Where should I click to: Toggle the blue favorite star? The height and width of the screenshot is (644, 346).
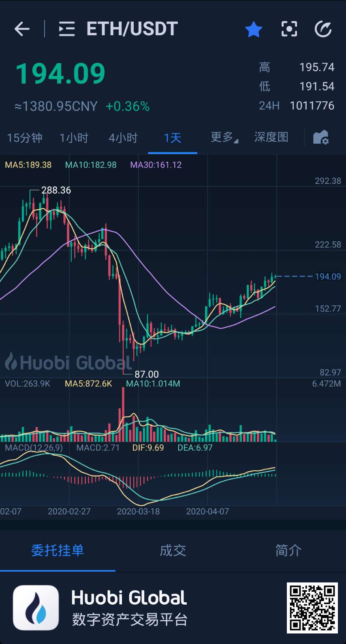[x=254, y=29]
